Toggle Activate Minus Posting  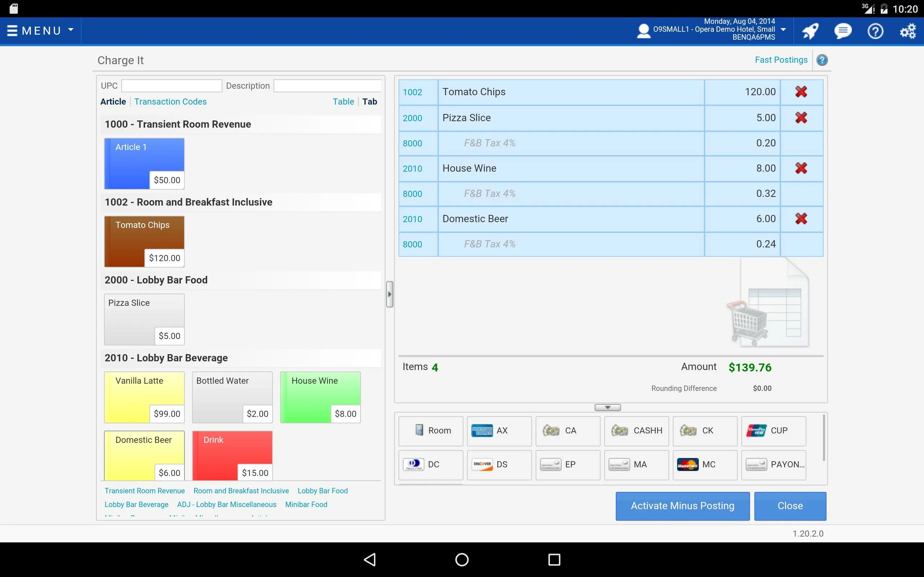[x=682, y=506]
